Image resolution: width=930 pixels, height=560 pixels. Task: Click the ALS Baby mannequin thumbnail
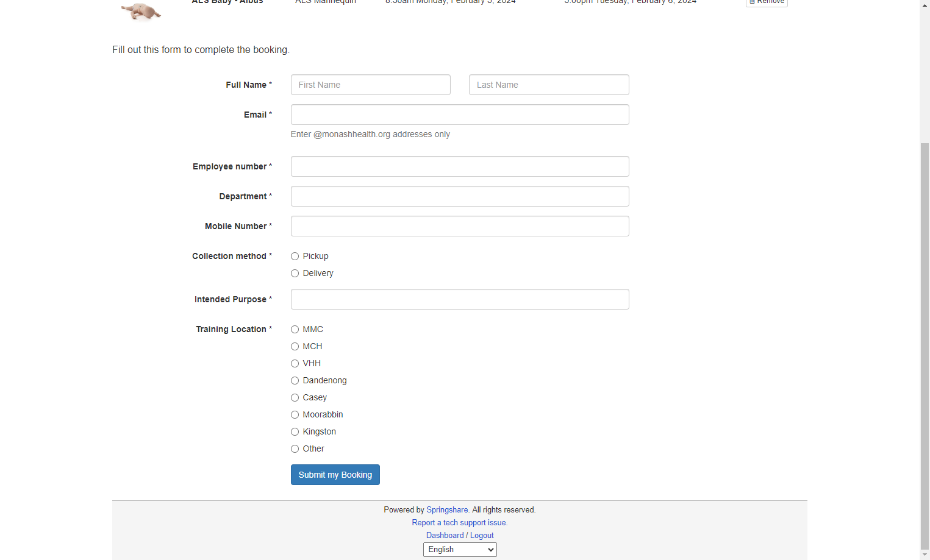(x=141, y=10)
